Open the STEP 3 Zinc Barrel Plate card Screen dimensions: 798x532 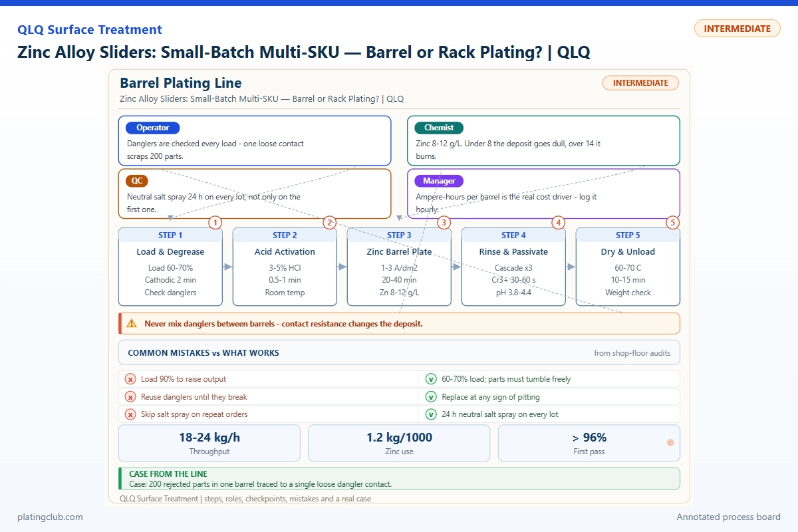399,267
